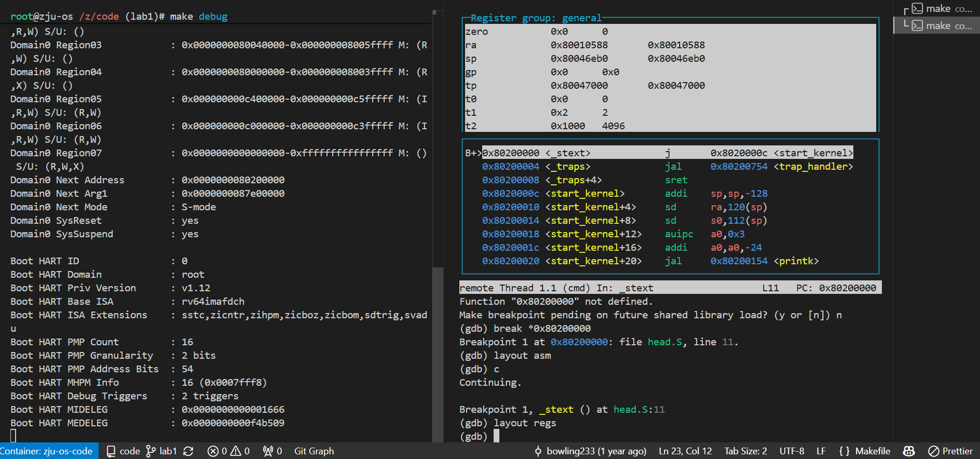Click the code folder status item
This screenshot has height=459, width=980.
pos(123,451)
